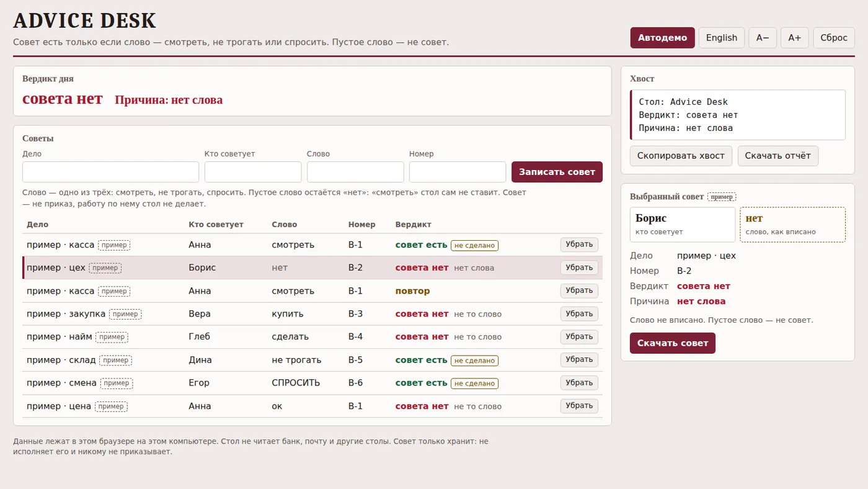Remove the повтор row with Убрать
The image size is (868, 489).
pyautogui.click(x=579, y=290)
